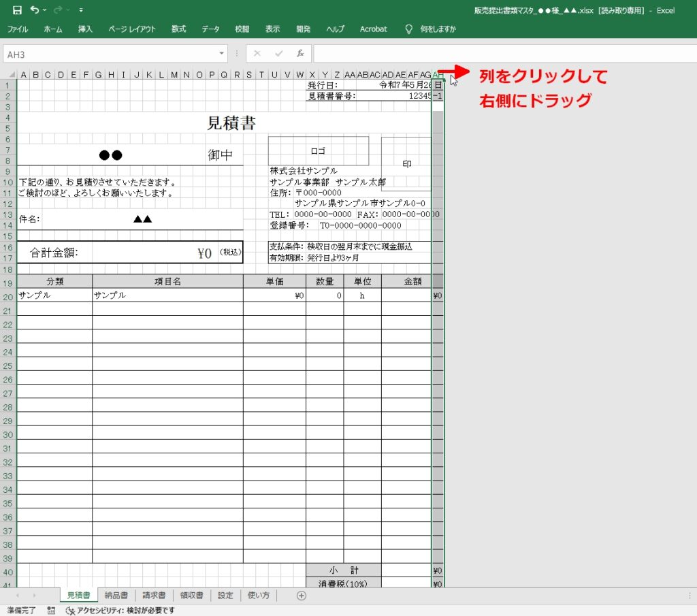The image size is (697, 616).
Task: Open the 数式 ribbon tab
Action: point(179,29)
